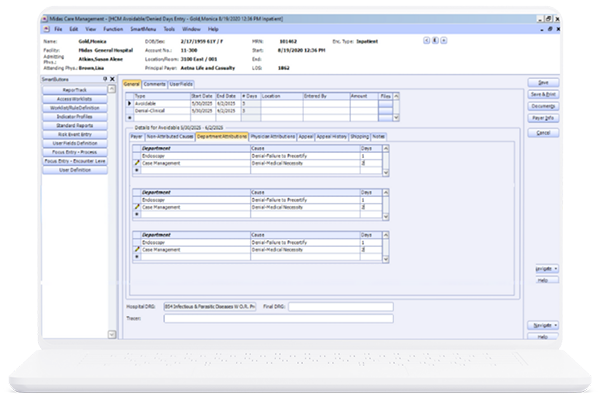This screenshot has width=600, height=406.
Task: Open the Non-Attributed Causes tab
Action: (x=170, y=136)
